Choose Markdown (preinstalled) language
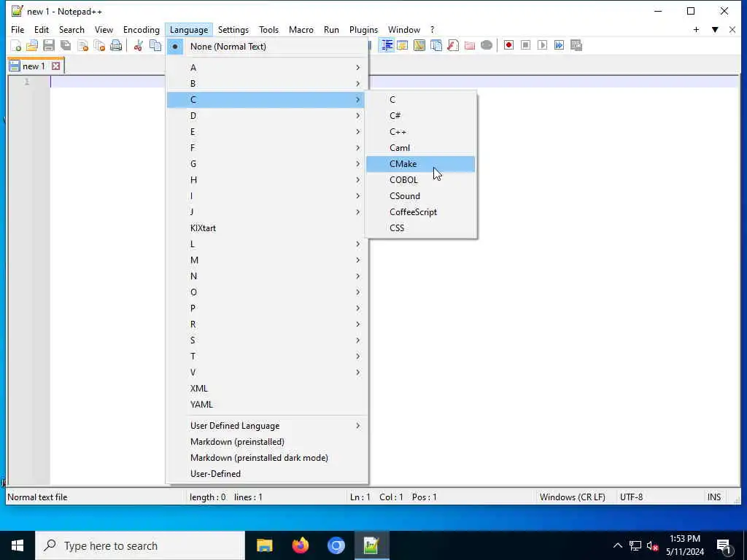This screenshot has width=747, height=560. (267, 442)
